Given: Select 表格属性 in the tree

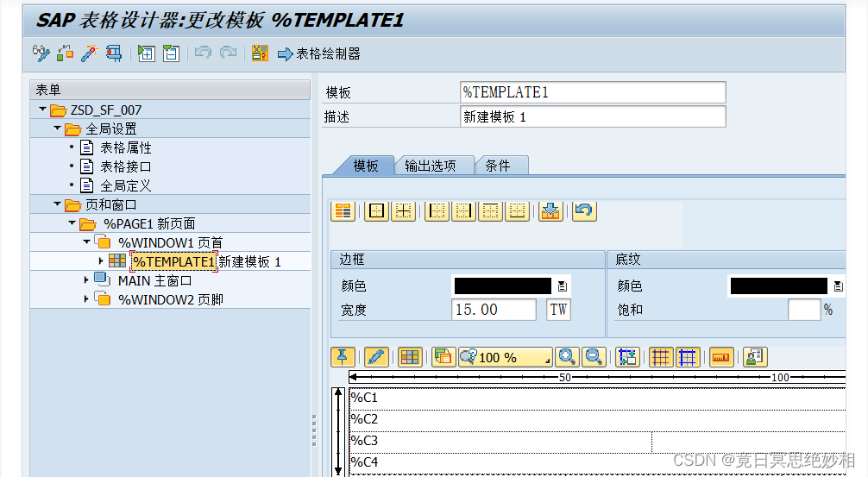Looking at the screenshot, I should point(126,147).
